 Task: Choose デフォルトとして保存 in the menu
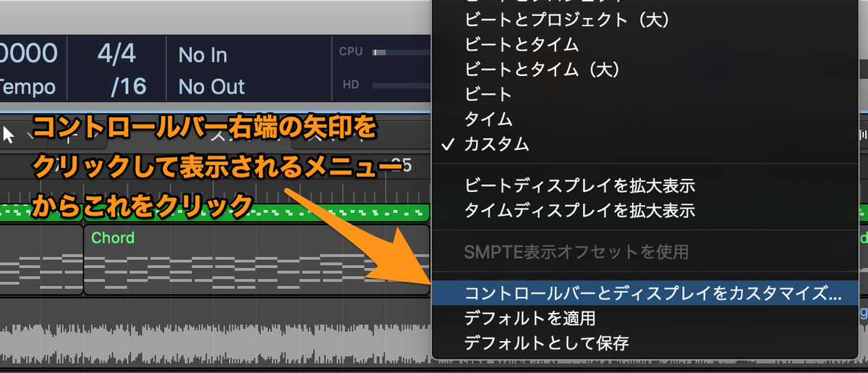click(546, 343)
